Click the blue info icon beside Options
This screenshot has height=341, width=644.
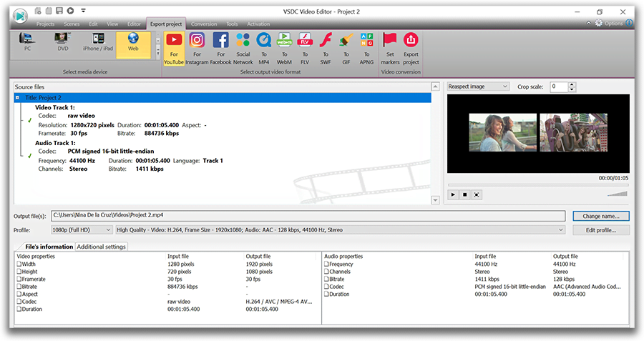pyautogui.click(x=629, y=23)
